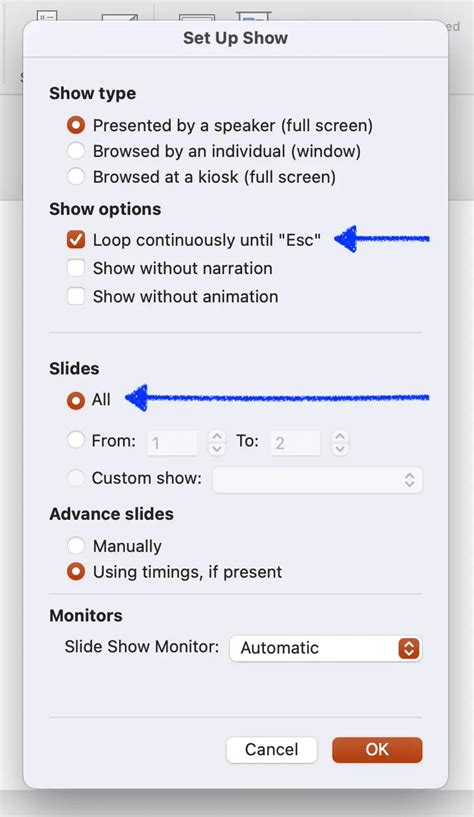Click the Cancel button
Viewport: 474px width, 817px height.
pyautogui.click(x=271, y=750)
